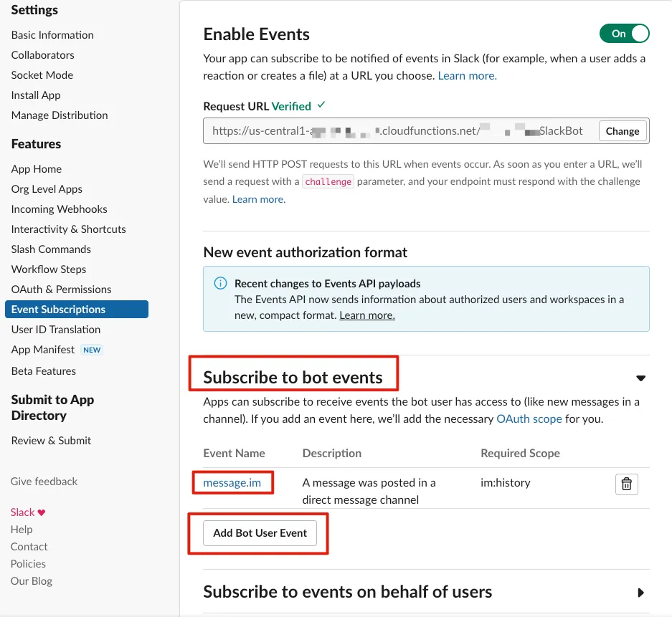Collapse the Subscribe to bot events section
This screenshot has height=617, width=672.
tap(640, 378)
